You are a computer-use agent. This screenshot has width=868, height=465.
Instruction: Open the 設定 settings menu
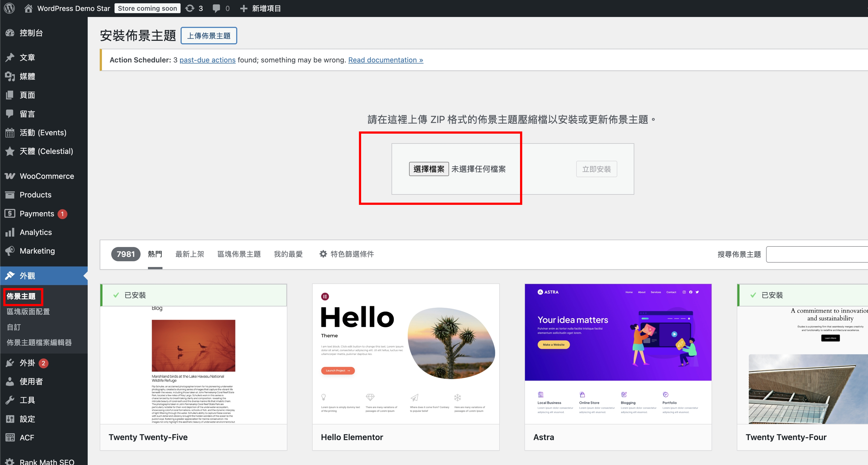pos(27,419)
